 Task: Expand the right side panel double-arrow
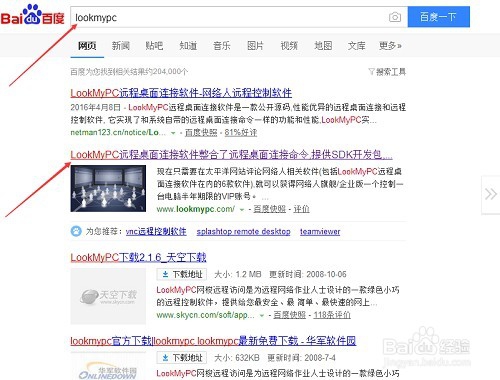point(491,194)
